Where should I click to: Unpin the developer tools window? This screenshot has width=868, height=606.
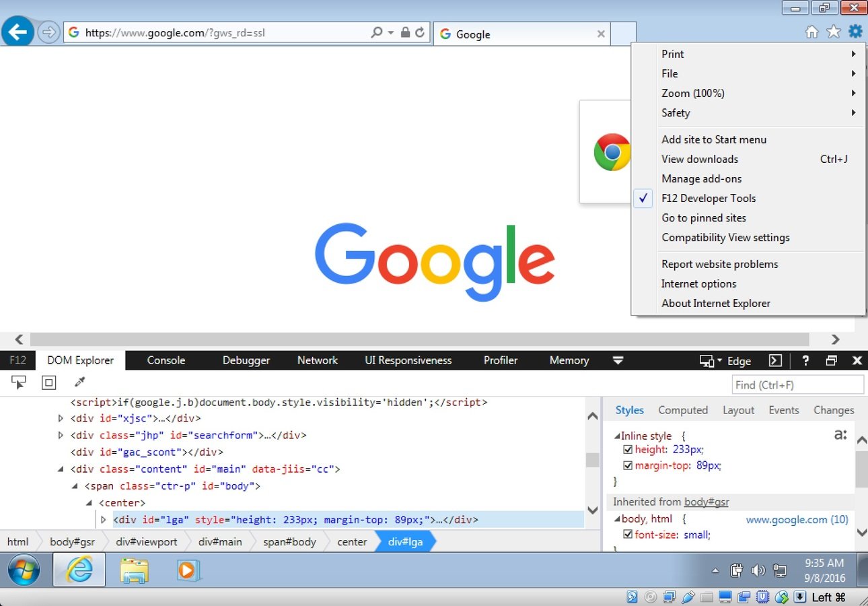(832, 360)
